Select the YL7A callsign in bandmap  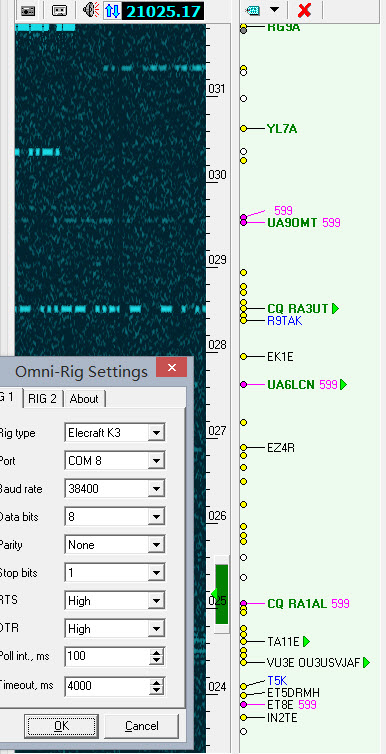pos(282,129)
